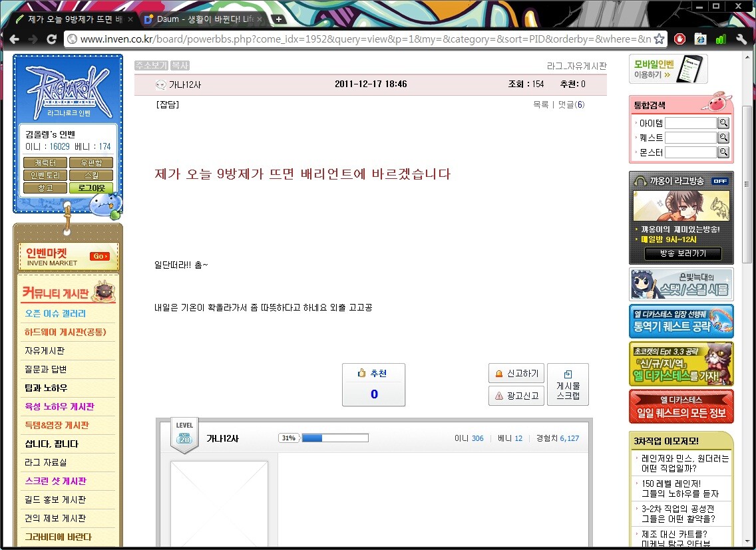Click the green 로그아웃 button
The width and height of the screenshot is (756, 550).
point(91,188)
